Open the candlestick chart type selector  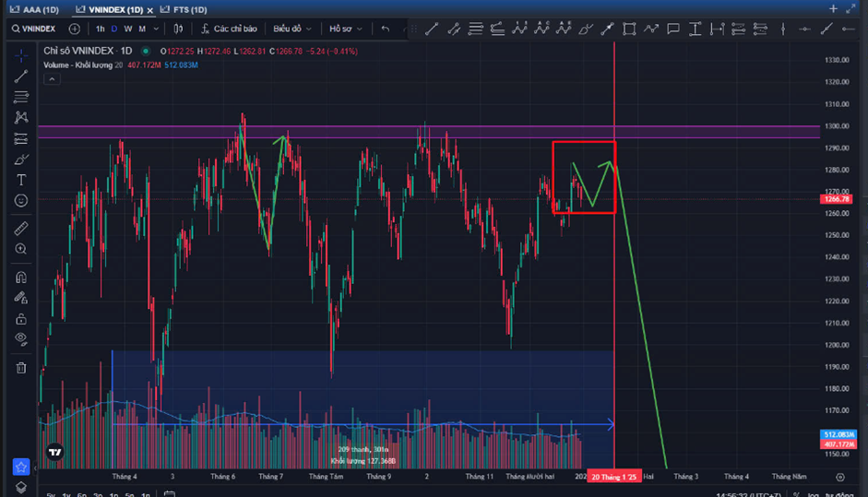tap(178, 29)
